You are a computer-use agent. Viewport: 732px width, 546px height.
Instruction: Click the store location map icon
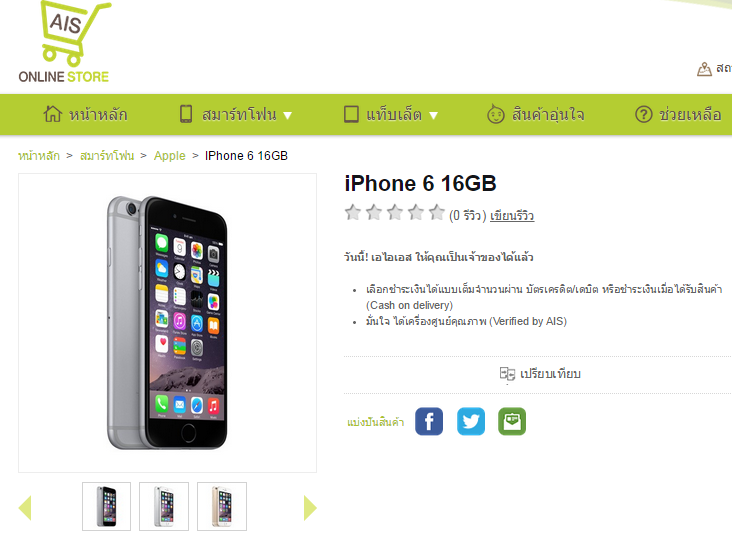point(704,69)
